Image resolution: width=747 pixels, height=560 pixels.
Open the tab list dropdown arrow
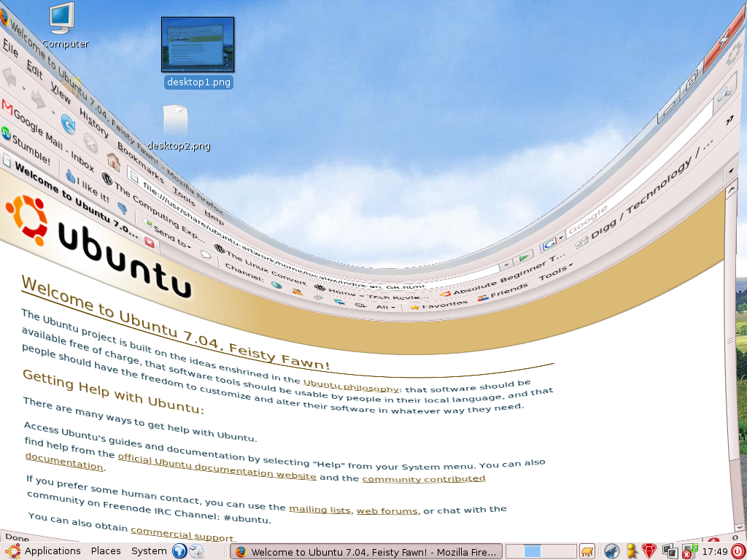(732, 170)
